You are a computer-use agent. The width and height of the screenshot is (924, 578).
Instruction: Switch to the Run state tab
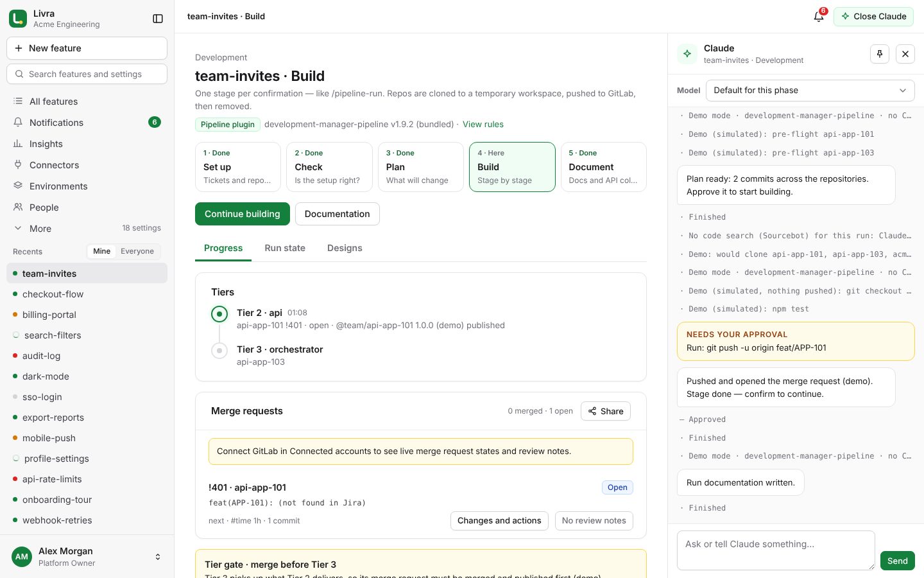pyautogui.click(x=285, y=248)
